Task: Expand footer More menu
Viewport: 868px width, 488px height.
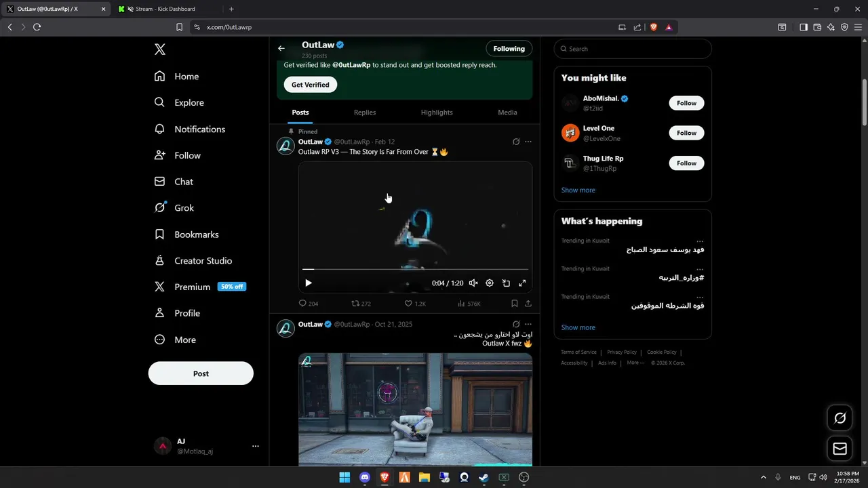Action: (635, 363)
